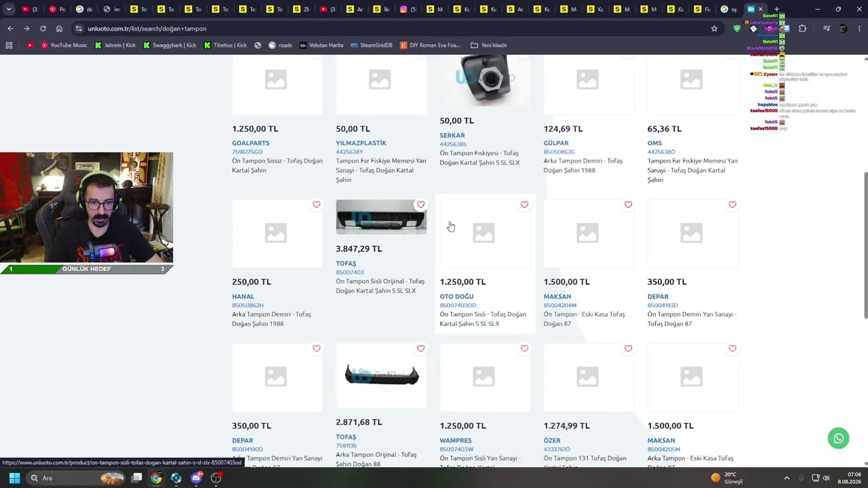Image resolution: width=868 pixels, height=488 pixels.
Task: Open the tab search dropdown arrow
Action: 9,9
